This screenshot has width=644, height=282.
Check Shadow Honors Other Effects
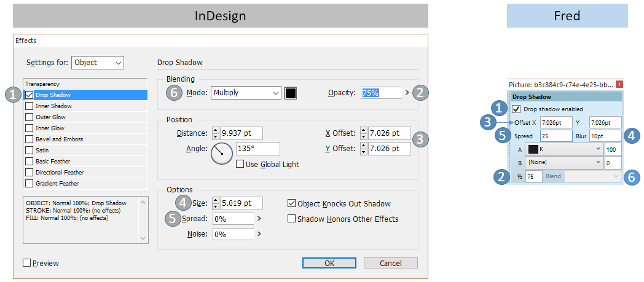(291, 218)
